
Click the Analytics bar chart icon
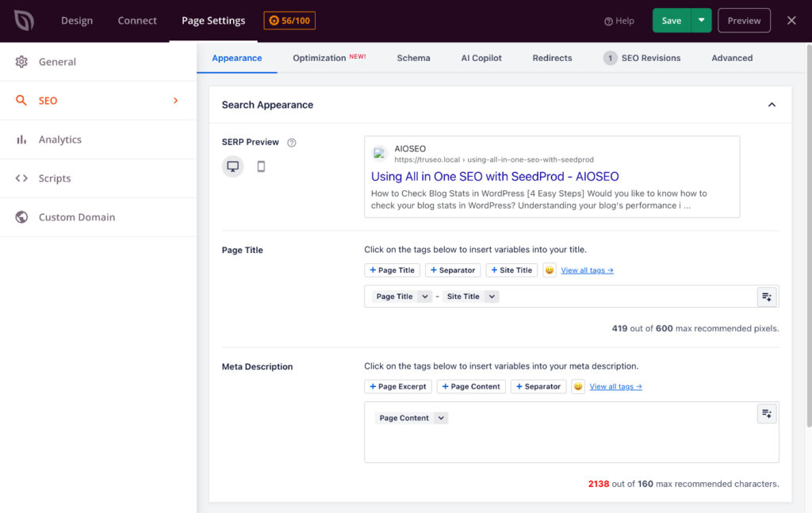tap(21, 140)
